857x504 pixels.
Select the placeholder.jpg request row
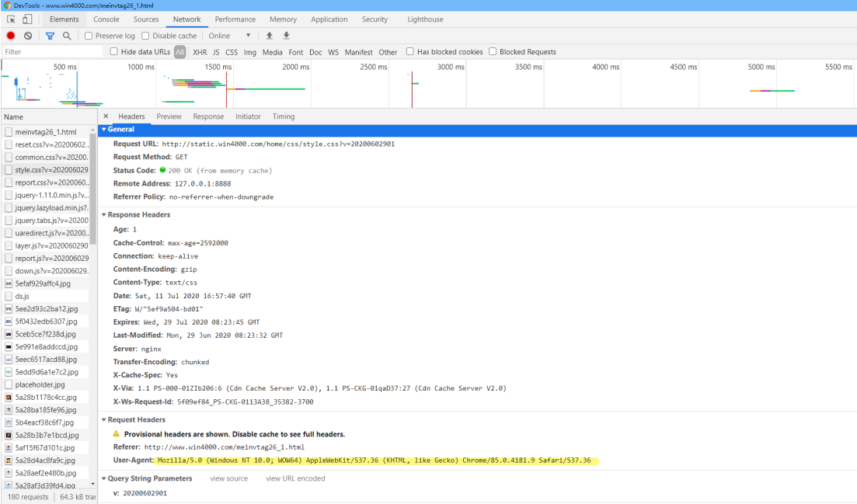click(x=47, y=384)
